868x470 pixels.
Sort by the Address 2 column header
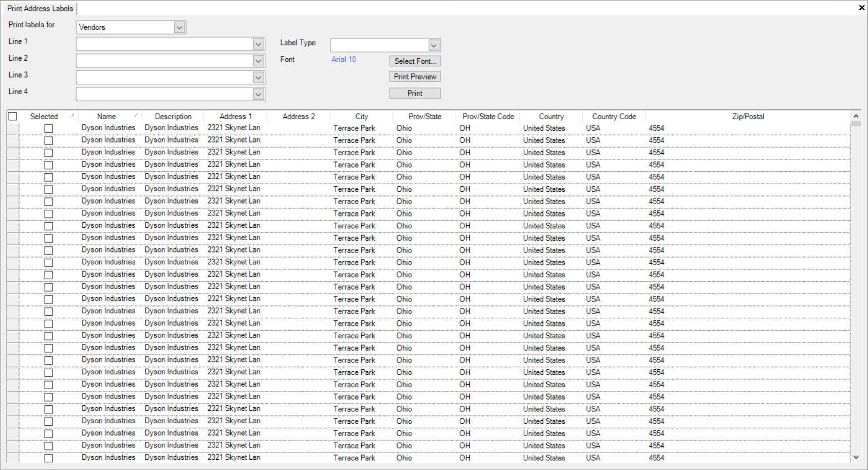(x=299, y=117)
